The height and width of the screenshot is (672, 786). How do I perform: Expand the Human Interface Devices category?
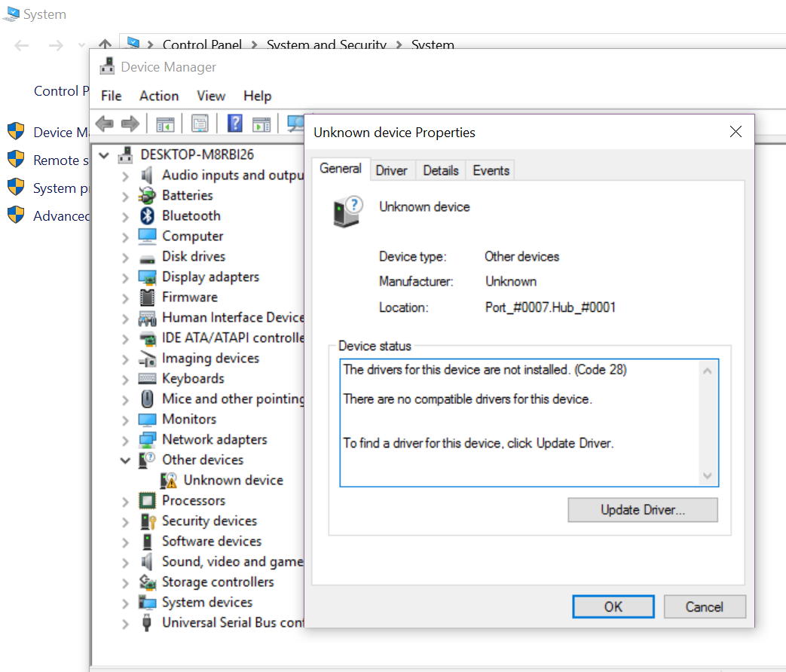click(125, 318)
